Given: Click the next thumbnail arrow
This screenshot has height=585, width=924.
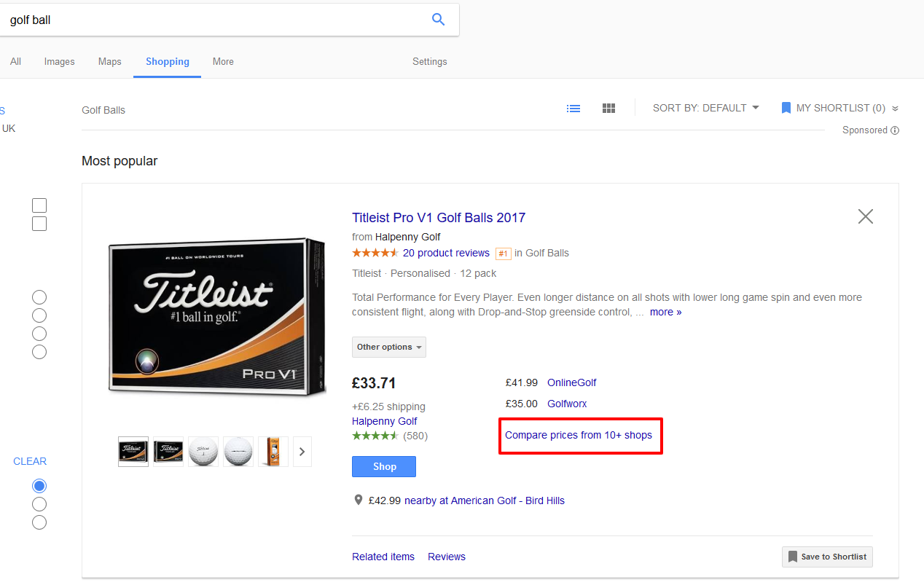Looking at the screenshot, I should pyautogui.click(x=302, y=452).
